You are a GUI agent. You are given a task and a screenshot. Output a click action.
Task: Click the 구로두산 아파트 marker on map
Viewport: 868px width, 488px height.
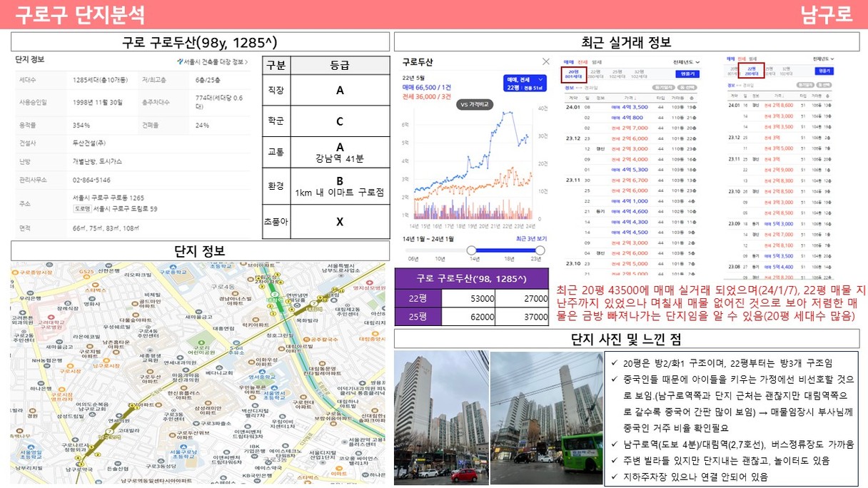150,372
